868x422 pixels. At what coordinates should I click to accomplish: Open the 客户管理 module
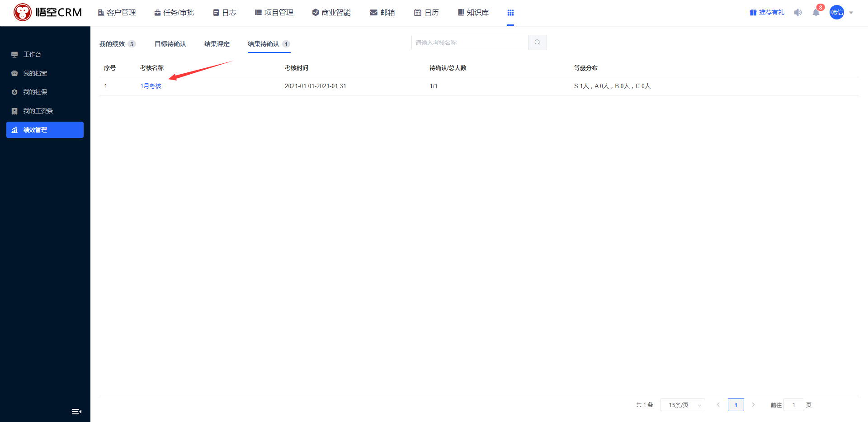coord(117,13)
